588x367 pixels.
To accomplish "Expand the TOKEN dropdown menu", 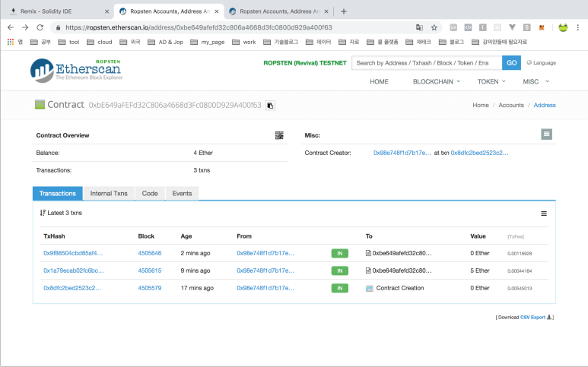I will pyautogui.click(x=491, y=81).
